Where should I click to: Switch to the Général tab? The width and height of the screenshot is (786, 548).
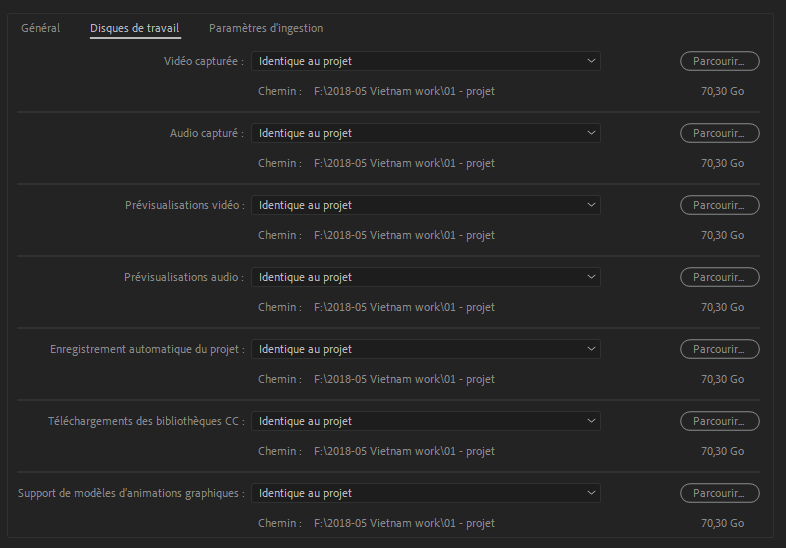pos(41,28)
